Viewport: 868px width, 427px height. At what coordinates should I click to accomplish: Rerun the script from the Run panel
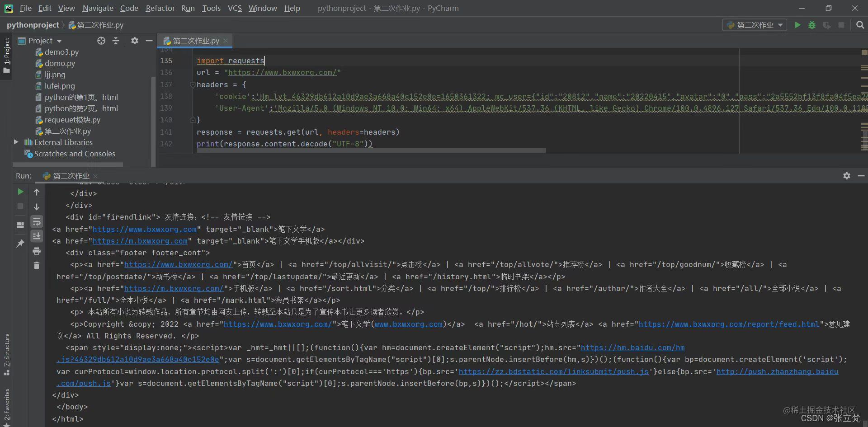tap(20, 192)
